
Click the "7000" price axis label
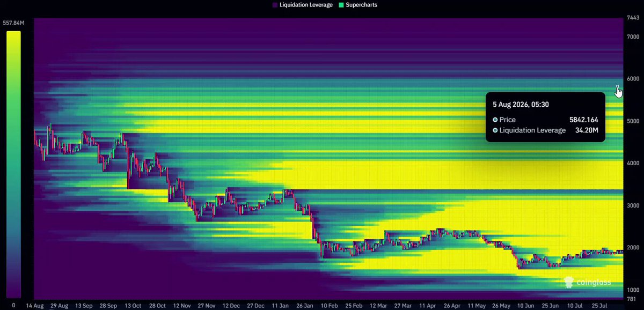pyautogui.click(x=634, y=36)
